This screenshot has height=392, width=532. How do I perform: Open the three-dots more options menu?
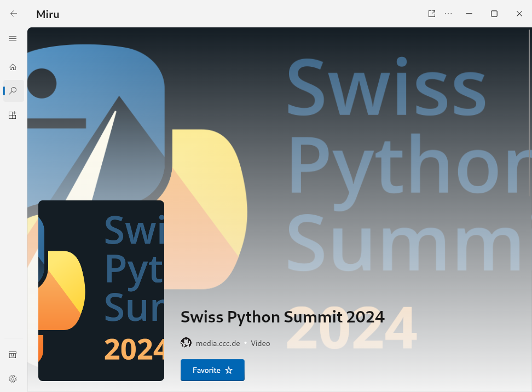448,14
